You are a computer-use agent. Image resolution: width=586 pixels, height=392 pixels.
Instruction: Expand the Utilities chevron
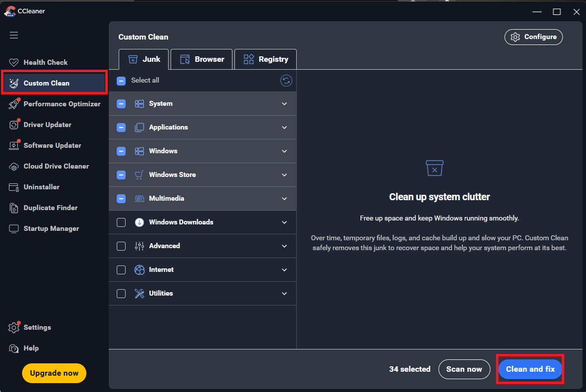284,294
